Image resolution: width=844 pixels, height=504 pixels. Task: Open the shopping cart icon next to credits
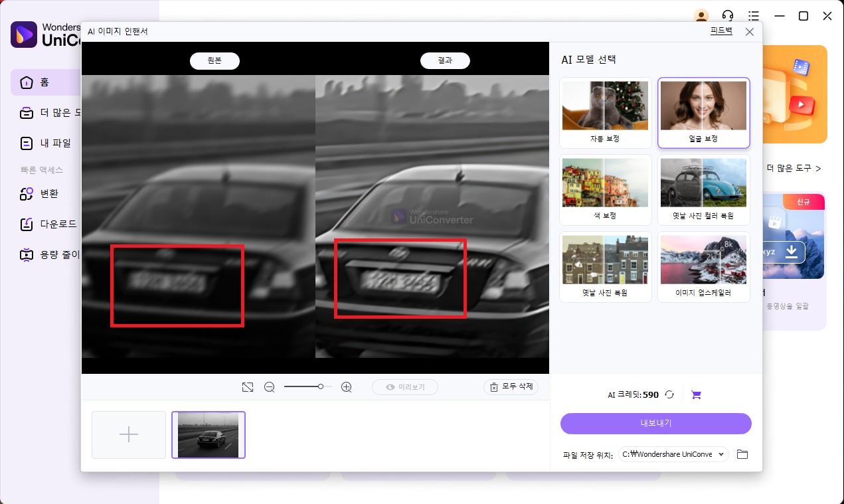click(696, 394)
